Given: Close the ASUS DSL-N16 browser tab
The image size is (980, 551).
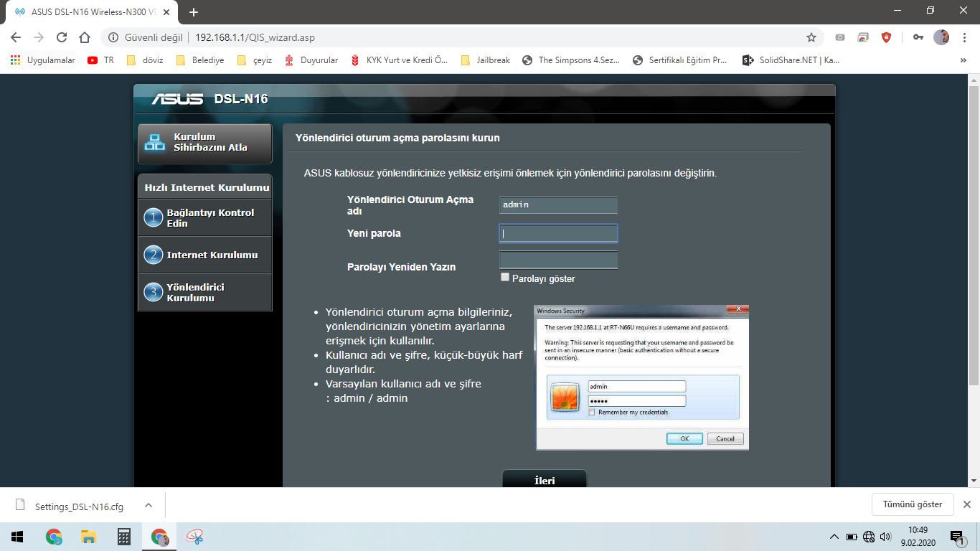Looking at the screenshot, I should pos(167,12).
